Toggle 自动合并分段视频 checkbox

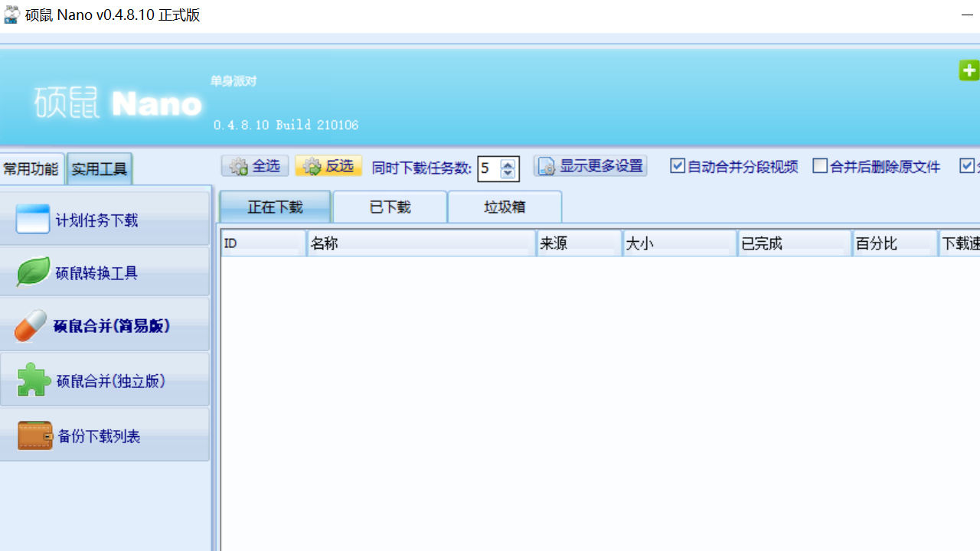pyautogui.click(x=678, y=166)
